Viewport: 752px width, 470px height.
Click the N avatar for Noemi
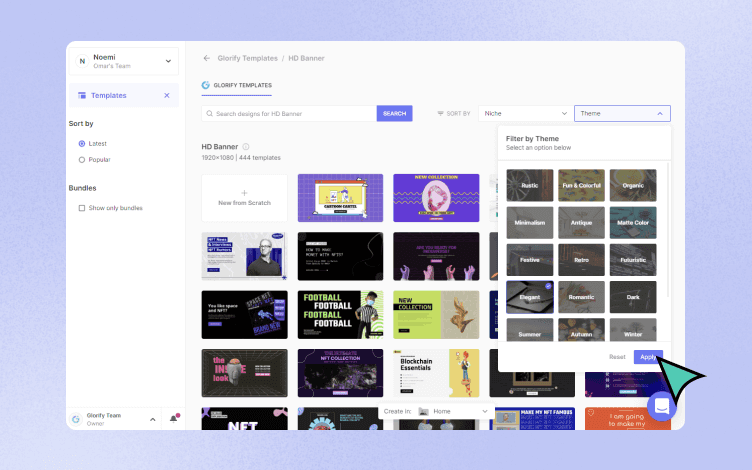[82, 61]
